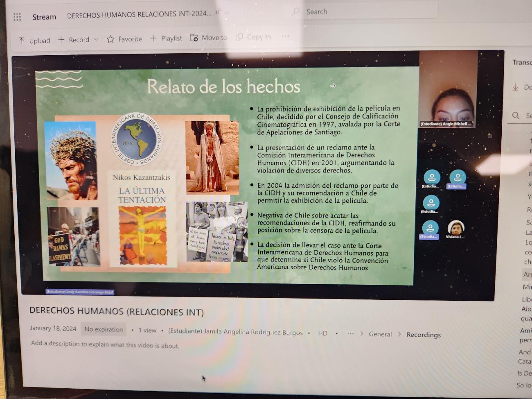The width and height of the screenshot is (532, 399).
Task: Expand the Record dropdown chevron
Action: (96, 39)
